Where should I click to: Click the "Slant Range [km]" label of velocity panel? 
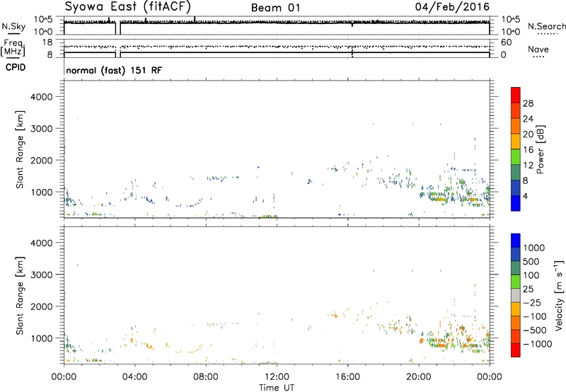(20, 296)
